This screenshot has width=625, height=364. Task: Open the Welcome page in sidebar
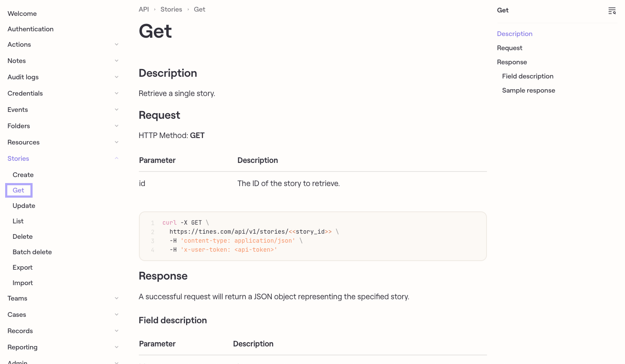22,14
